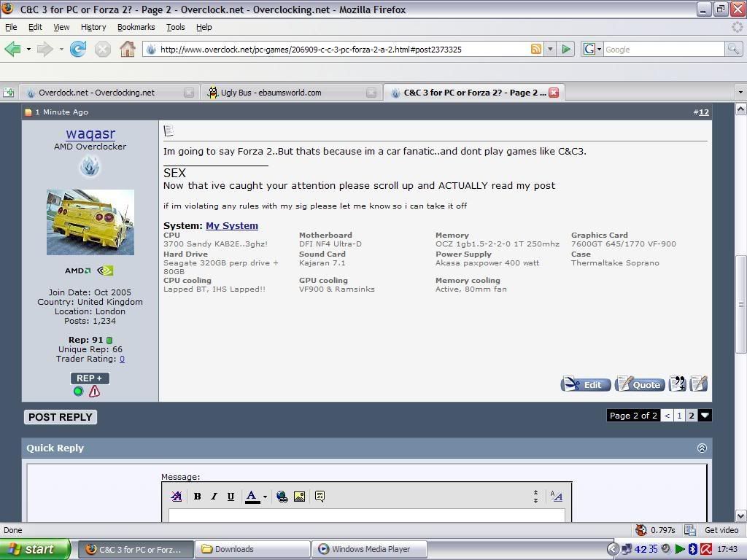Viewport: 747px width, 560px height.
Task: Reload the current page
Action: point(77,49)
